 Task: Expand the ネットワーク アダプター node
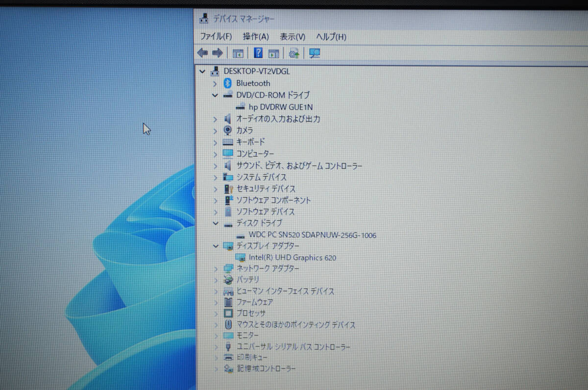(x=215, y=268)
